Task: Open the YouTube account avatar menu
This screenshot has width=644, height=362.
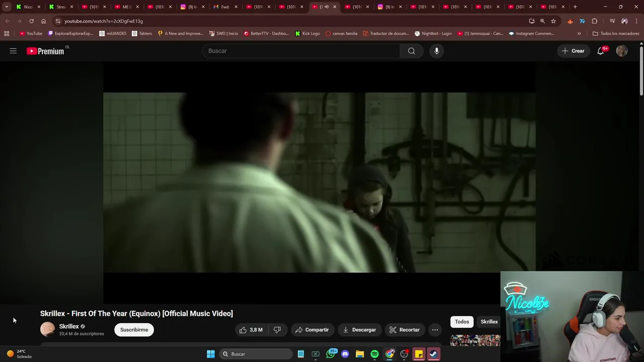Action: pyautogui.click(x=622, y=51)
